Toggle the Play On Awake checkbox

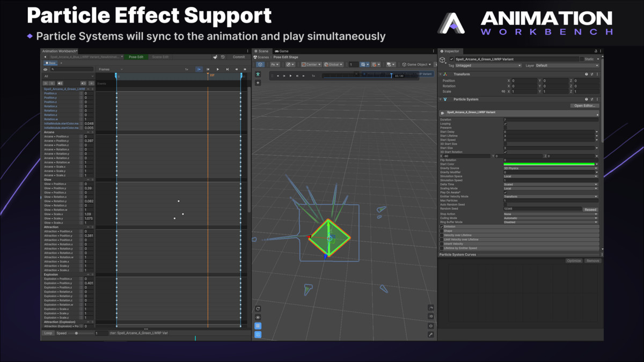click(505, 193)
